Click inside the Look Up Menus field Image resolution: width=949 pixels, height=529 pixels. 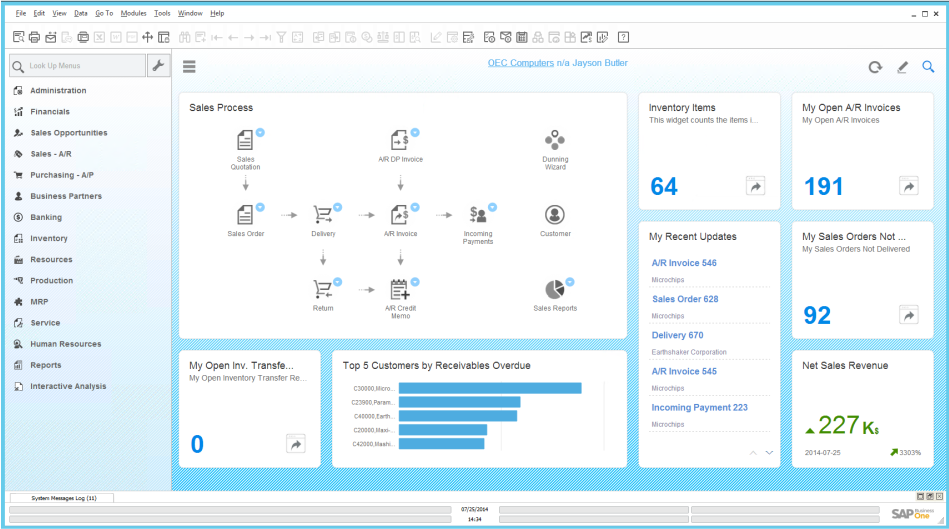coord(77,65)
